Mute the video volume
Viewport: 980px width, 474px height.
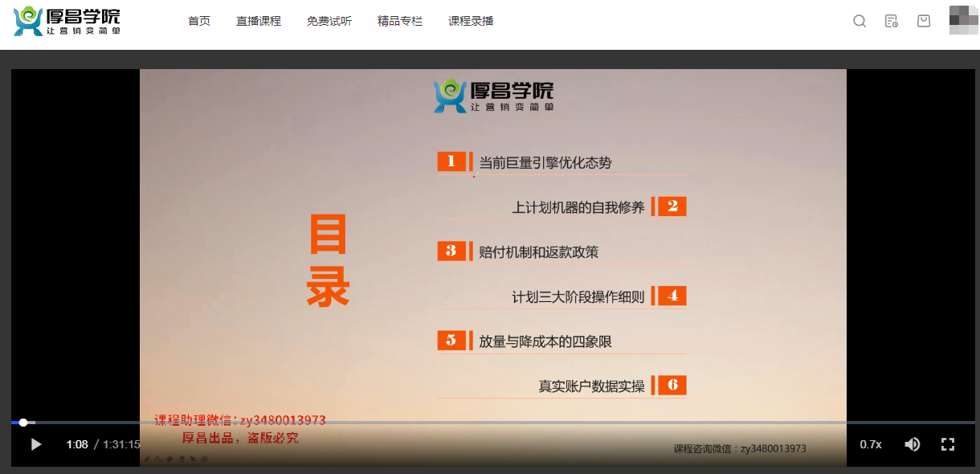[x=913, y=444]
